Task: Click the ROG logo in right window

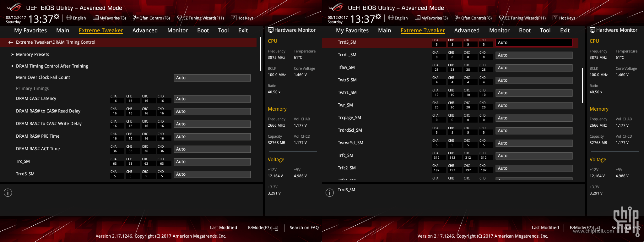Action: point(336,7)
